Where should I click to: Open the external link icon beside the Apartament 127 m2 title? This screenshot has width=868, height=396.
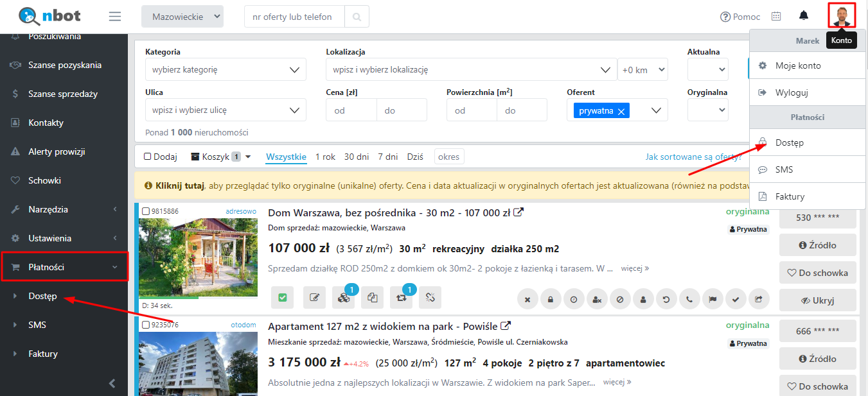click(506, 325)
